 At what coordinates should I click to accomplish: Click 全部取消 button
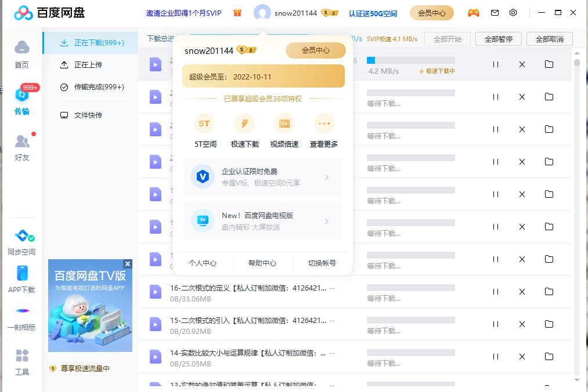[549, 39]
